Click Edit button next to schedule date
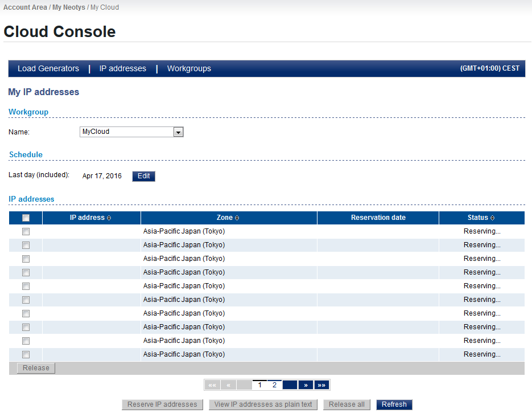 pyautogui.click(x=143, y=176)
